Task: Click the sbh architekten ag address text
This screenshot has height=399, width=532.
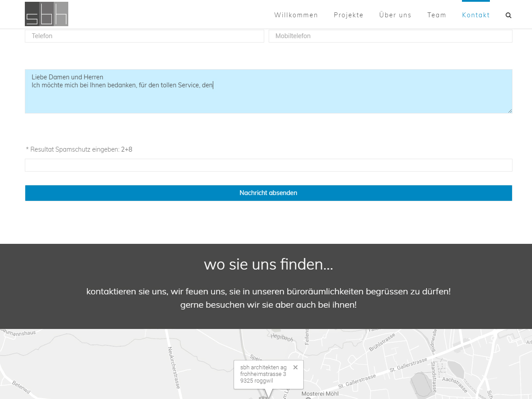Action: [x=263, y=374]
